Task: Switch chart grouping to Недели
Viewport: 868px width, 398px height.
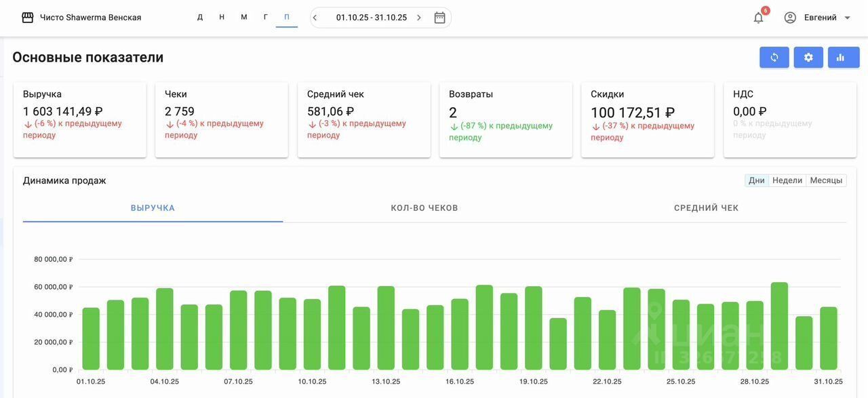Action: click(787, 180)
